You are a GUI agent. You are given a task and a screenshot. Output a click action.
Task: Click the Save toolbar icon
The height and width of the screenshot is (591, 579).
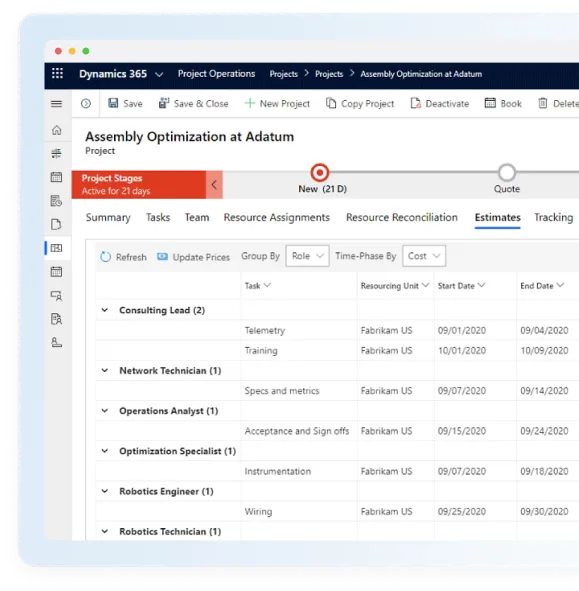point(113,103)
